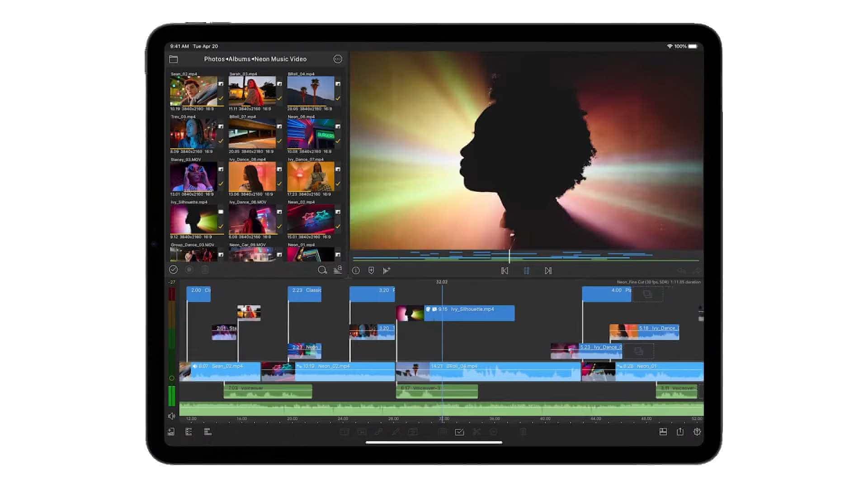
Task: Add a marker with the shield icon
Action: (x=371, y=271)
